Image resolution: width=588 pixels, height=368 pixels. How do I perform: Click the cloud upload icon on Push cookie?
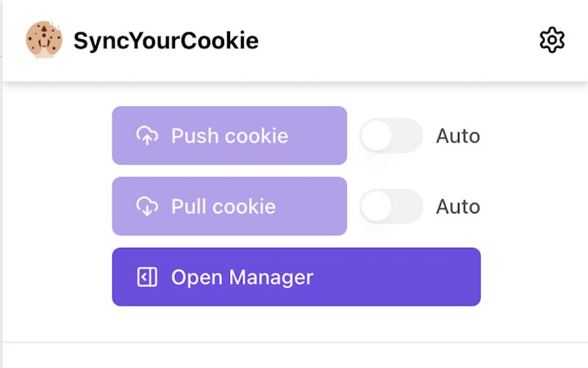(x=148, y=136)
